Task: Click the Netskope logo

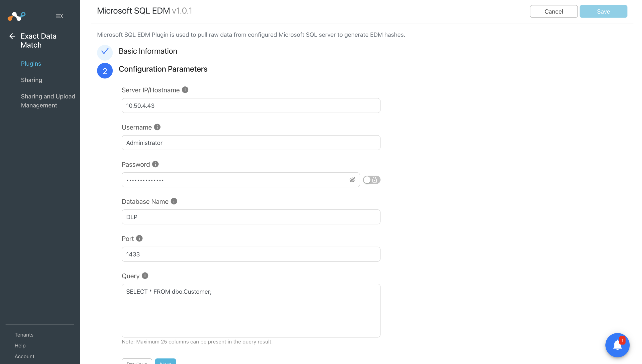Action: 16,16
